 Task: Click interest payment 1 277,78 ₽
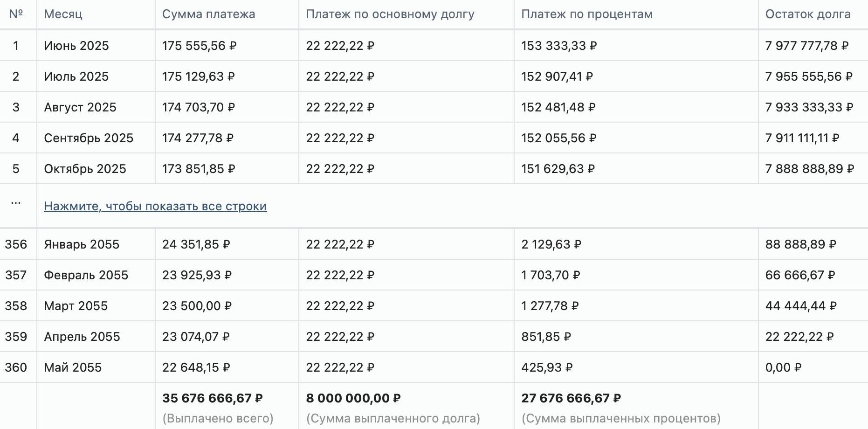click(550, 306)
